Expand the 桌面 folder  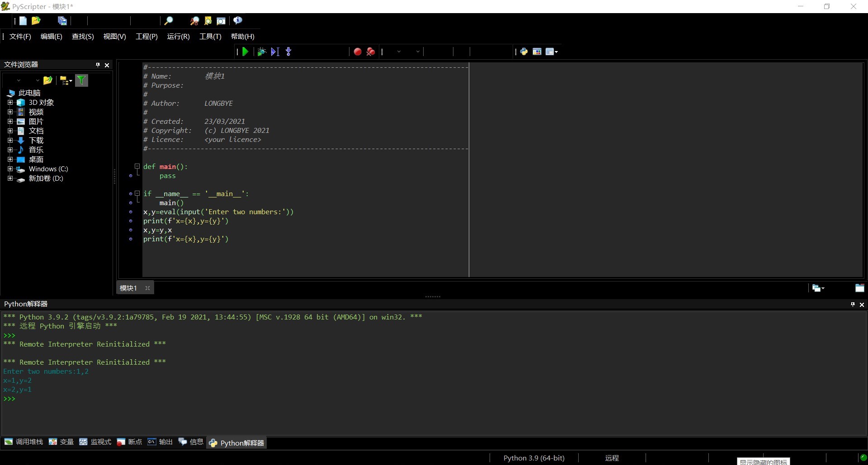(10, 160)
